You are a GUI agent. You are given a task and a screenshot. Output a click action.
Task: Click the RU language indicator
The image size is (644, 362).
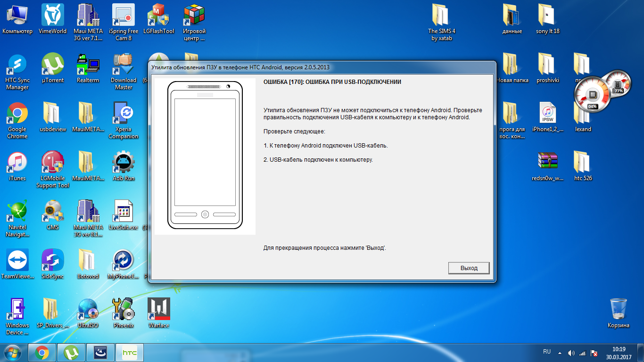547,352
